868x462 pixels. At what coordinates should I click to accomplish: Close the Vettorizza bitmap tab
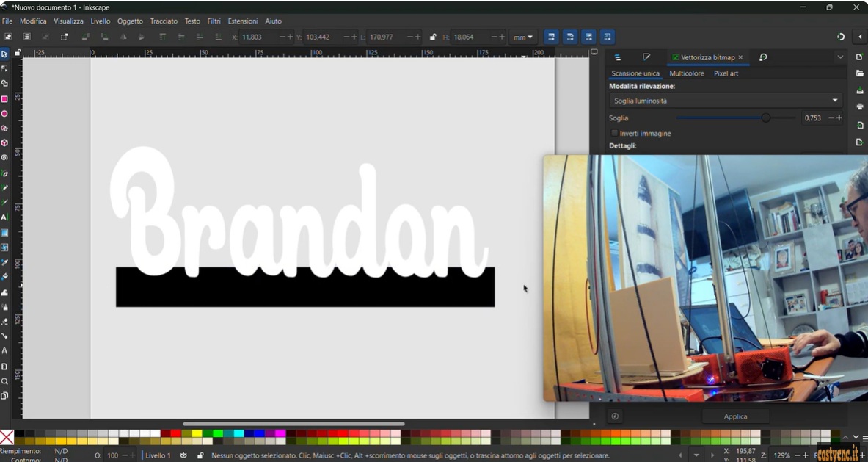(x=740, y=57)
